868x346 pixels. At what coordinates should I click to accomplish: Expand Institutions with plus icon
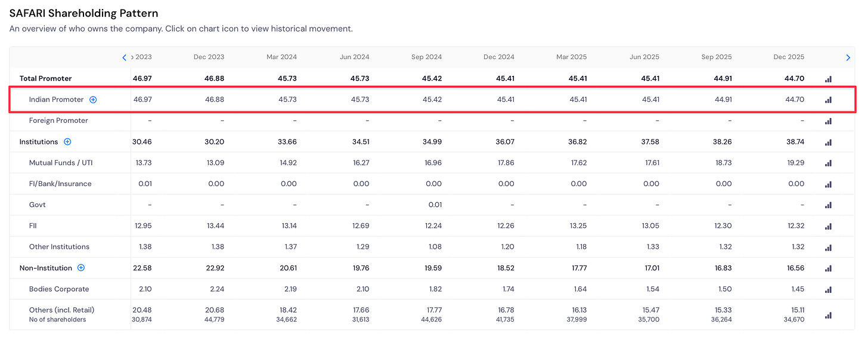coord(67,142)
